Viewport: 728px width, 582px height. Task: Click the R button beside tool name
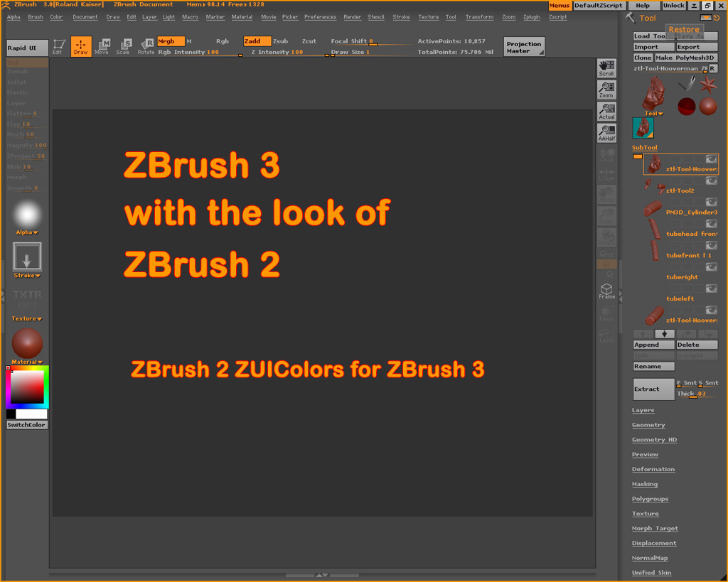[x=712, y=68]
